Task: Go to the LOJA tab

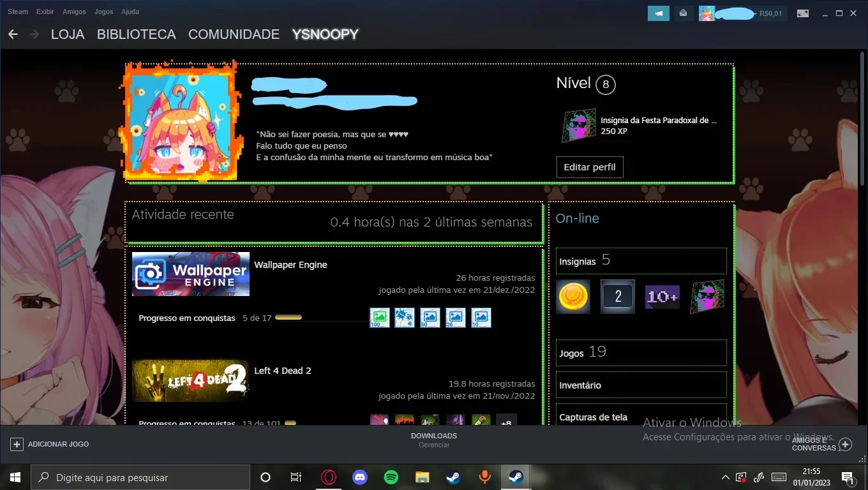Action: click(68, 34)
